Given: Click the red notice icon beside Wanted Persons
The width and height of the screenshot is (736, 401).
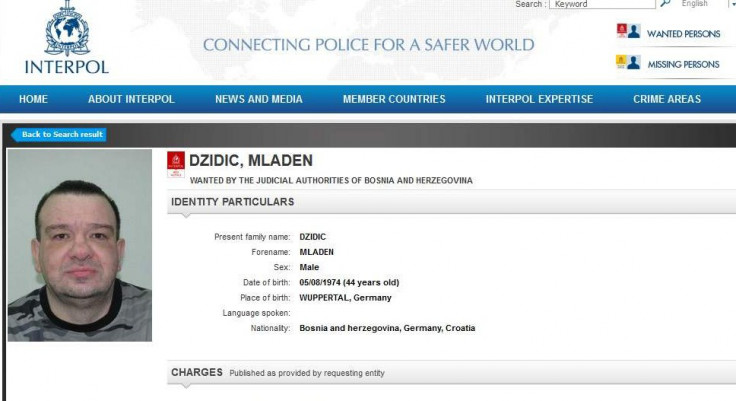Looking at the screenshot, I should 622,31.
